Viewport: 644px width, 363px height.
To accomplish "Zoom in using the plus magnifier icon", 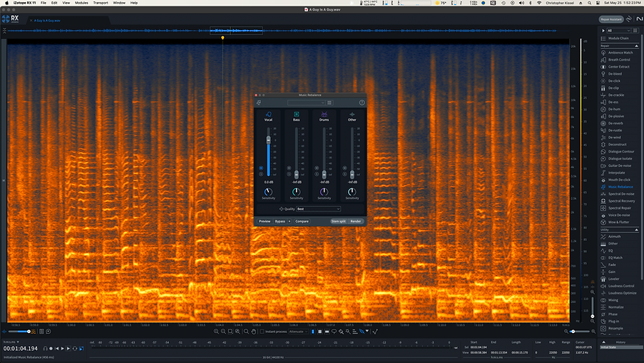I will (216, 332).
